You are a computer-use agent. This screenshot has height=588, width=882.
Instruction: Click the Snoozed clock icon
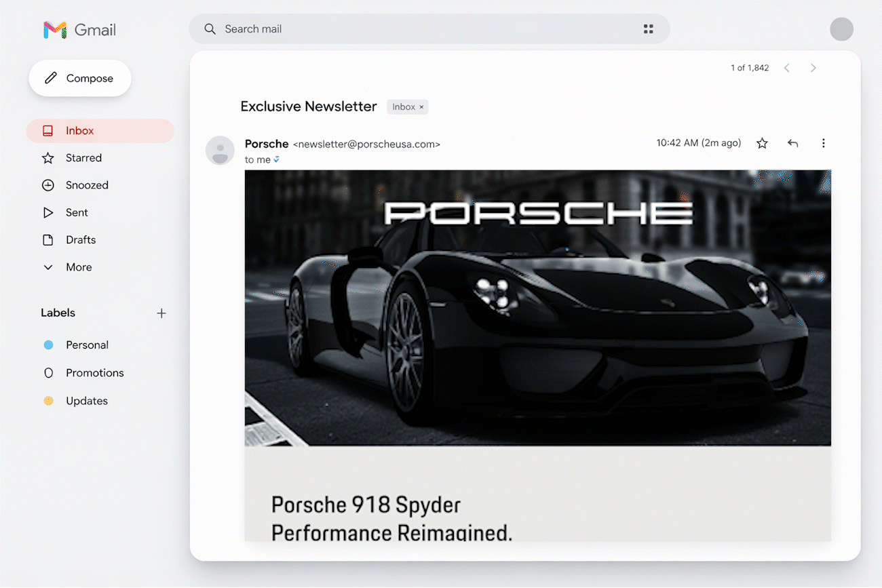click(48, 185)
